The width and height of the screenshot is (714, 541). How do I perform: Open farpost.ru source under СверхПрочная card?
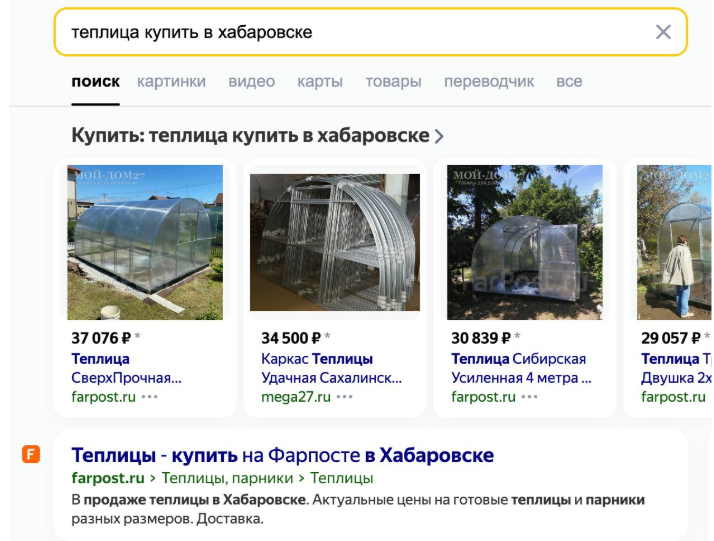point(103,397)
